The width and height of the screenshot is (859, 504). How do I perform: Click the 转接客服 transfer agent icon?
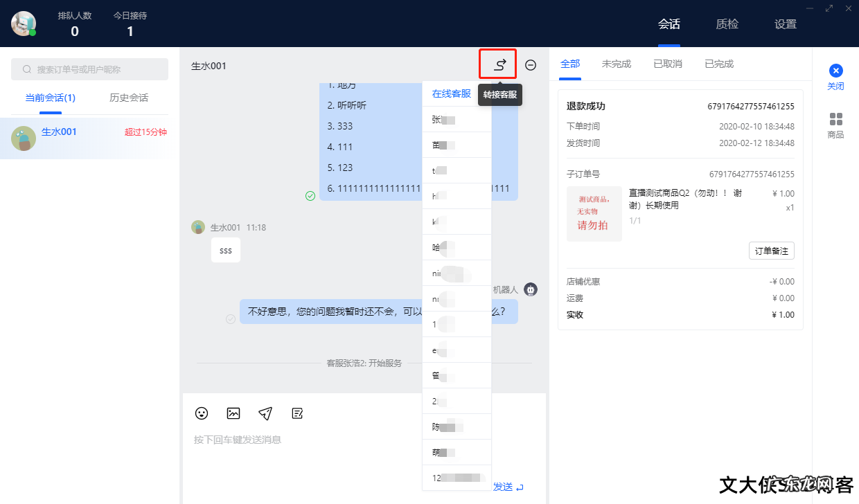coord(498,64)
